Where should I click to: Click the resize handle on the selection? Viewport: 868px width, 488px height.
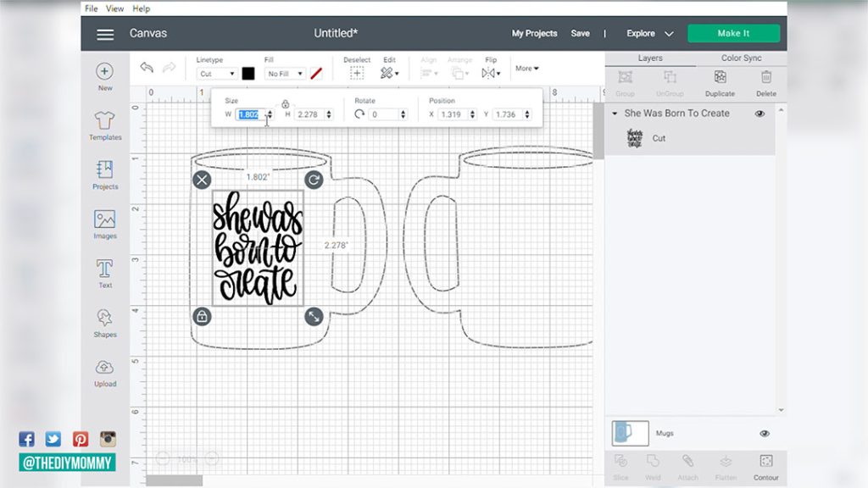314,317
